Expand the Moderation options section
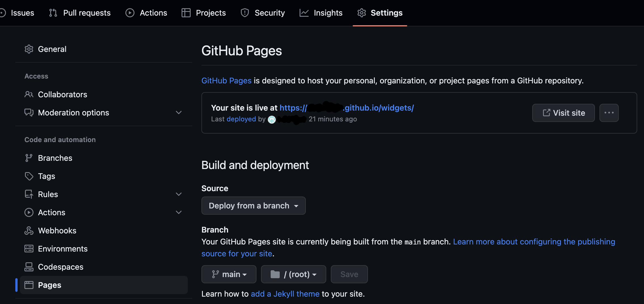Viewport: 644px width, 304px height. [179, 113]
